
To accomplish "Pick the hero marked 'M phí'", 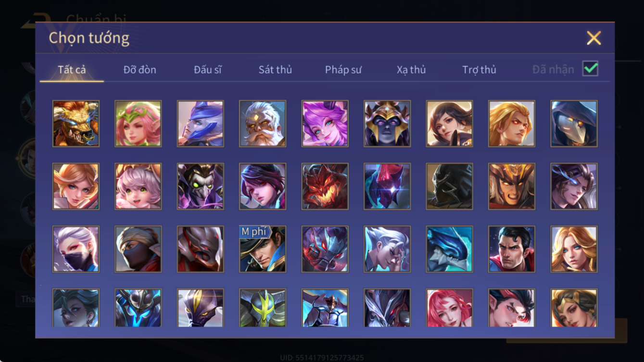I will coord(263,249).
